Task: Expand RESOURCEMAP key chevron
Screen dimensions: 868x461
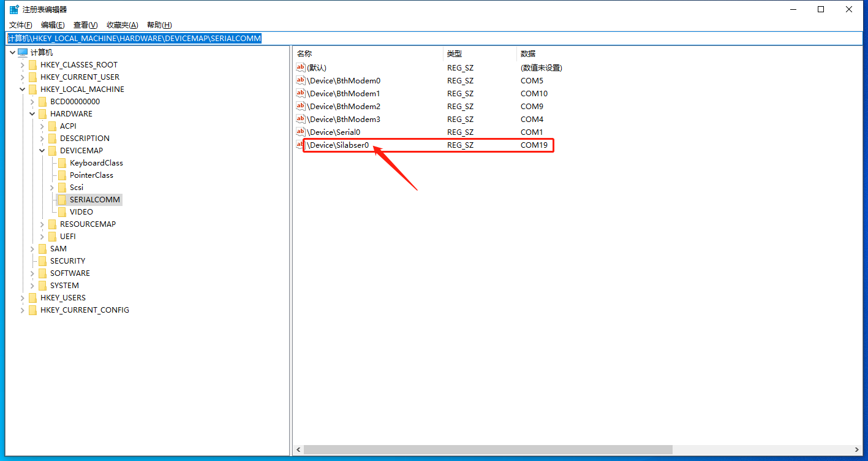Action: pyautogui.click(x=42, y=224)
